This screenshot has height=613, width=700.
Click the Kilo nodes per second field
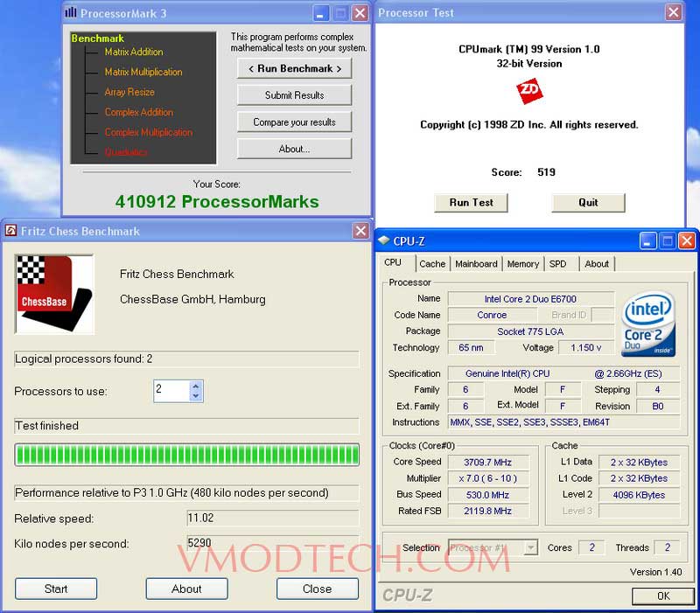pos(273,543)
